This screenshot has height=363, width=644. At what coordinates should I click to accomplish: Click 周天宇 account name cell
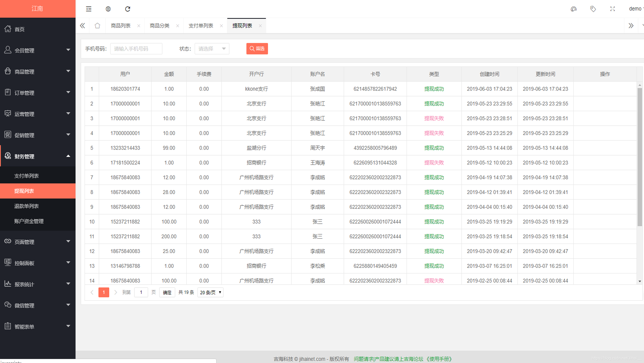(317, 148)
